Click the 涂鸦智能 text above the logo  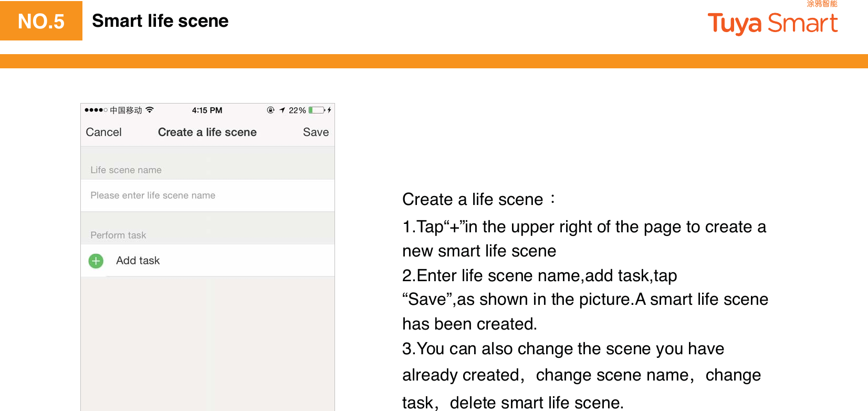[822, 4]
